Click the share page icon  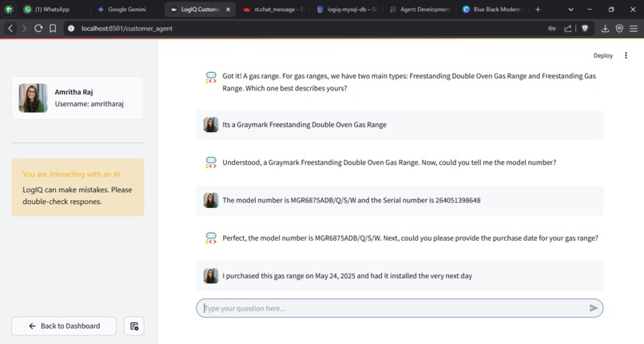(x=568, y=28)
